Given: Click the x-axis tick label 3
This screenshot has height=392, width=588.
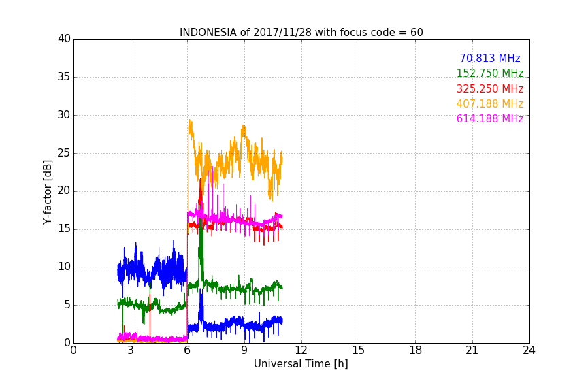Looking at the screenshot, I should [131, 350].
